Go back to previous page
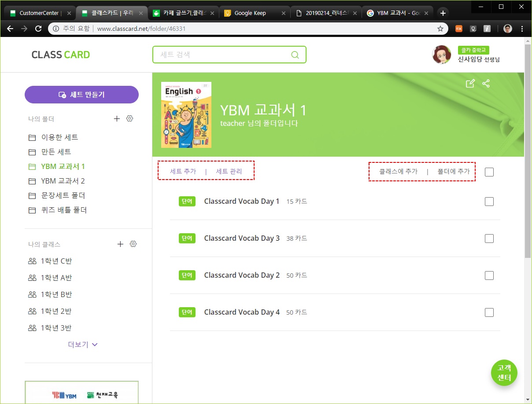The height and width of the screenshot is (404, 532). [x=10, y=29]
